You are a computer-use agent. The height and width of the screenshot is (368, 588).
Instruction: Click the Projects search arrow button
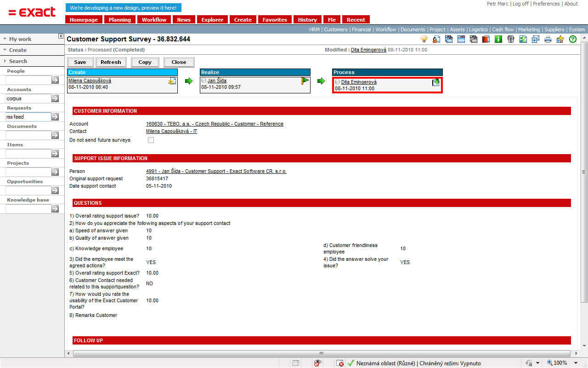(x=55, y=172)
